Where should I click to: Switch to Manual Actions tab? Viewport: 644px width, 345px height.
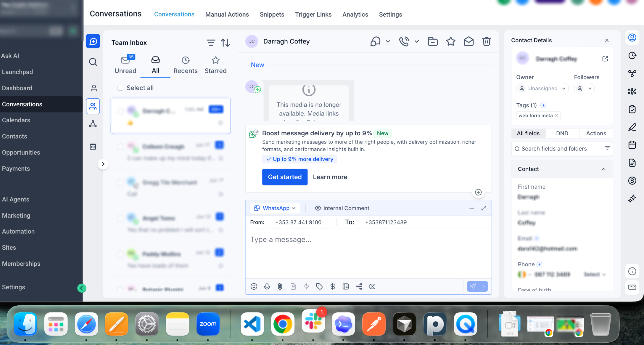227,15
